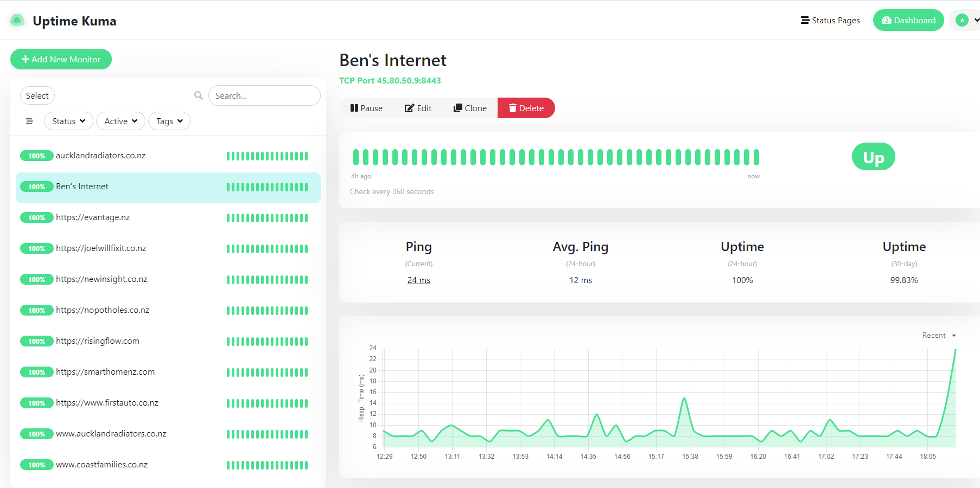Select Ben's Internet in monitor list
This screenshot has width=980, height=488.
point(168,187)
